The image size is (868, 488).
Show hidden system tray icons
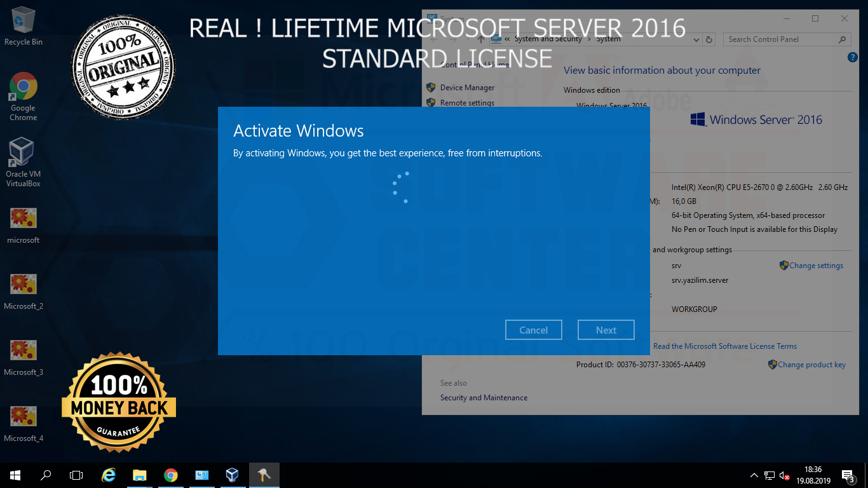pyautogui.click(x=754, y=475)
